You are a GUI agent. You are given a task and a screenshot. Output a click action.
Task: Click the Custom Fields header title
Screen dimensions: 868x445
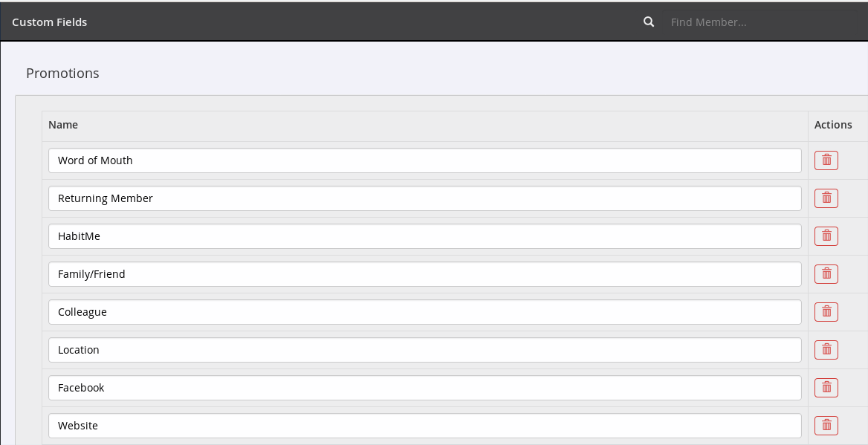pos(50,22)
